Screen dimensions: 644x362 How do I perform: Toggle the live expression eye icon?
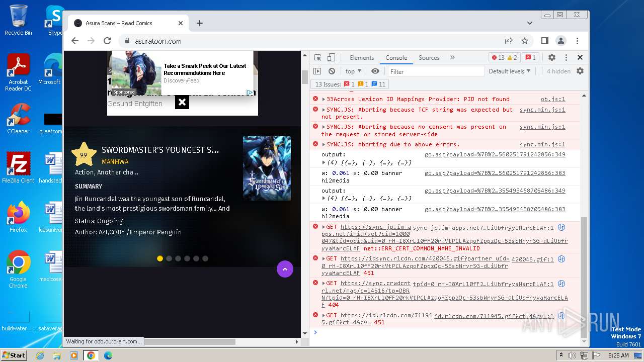pyautogui.click(x=375, y=71)
